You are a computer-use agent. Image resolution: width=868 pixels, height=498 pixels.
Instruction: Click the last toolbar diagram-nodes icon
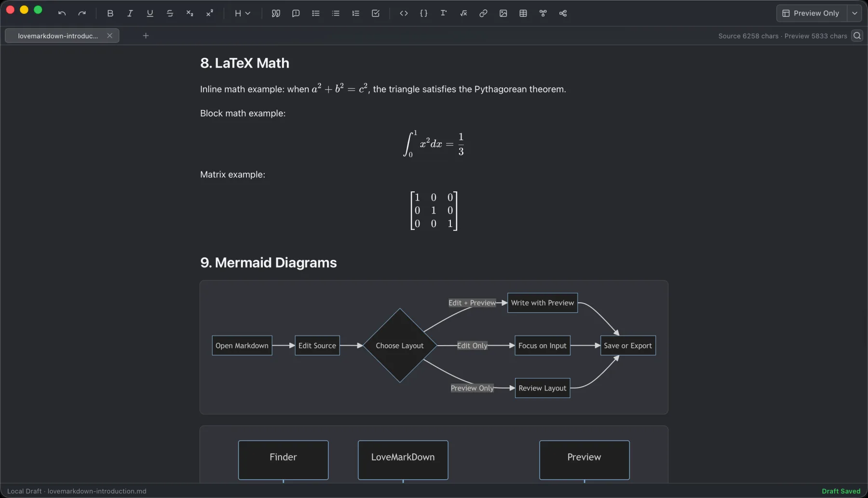coord(563,13)
